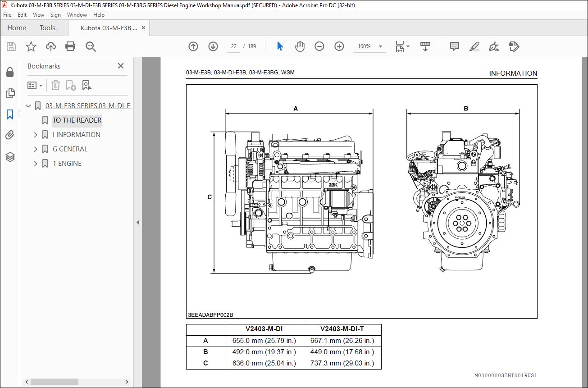The height and width of the screenshot is (388, 588).
Task: Click the scrolling mode keyboard icon
Action: [x=425, y=46]
